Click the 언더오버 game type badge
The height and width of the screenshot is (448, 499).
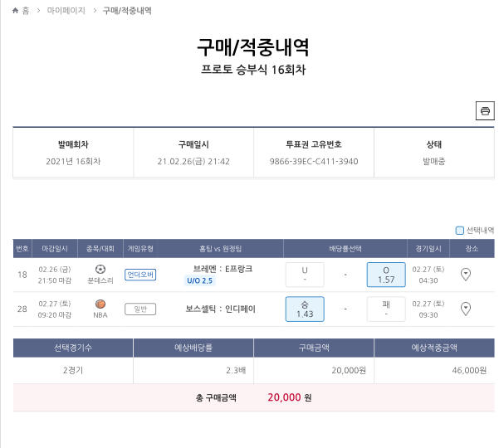(140, 275)
